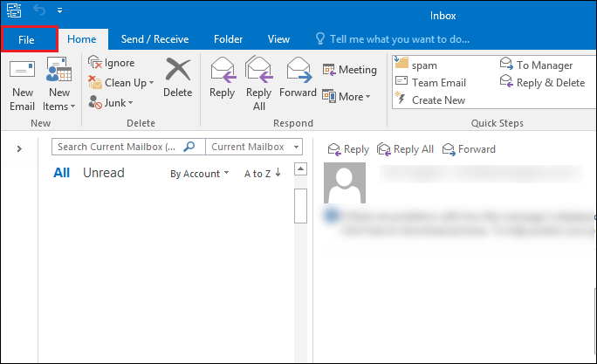
Task: Open the Send / Receive tab
Action: pyautogui.click(x=154, y=39)
